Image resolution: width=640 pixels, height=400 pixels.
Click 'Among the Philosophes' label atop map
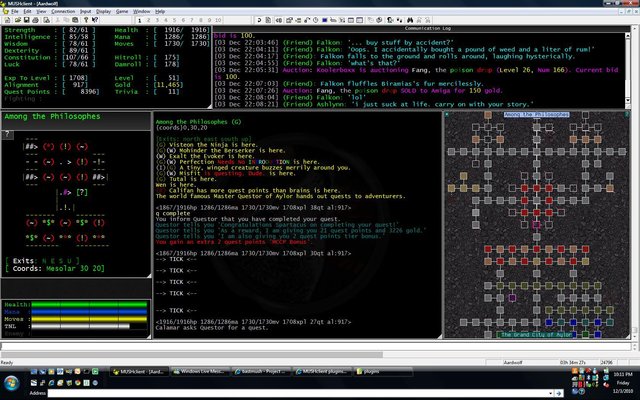[536, 115]
